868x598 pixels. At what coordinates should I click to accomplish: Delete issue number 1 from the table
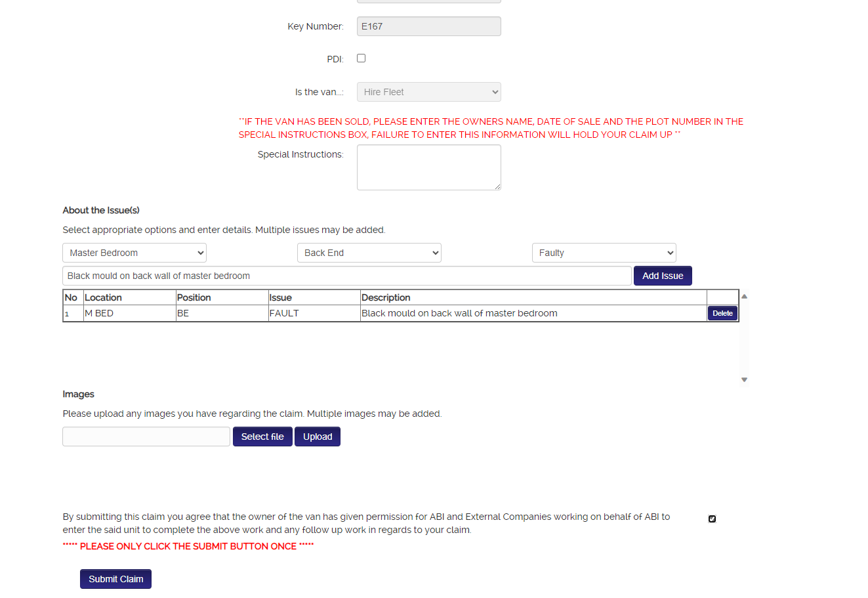[722, 313]
